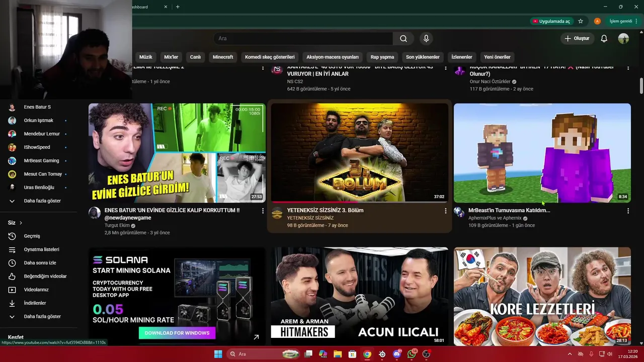The image size is (644, 362).
Task: Open OBS Studio from the taskbar
Action: (x=427, y=354)
